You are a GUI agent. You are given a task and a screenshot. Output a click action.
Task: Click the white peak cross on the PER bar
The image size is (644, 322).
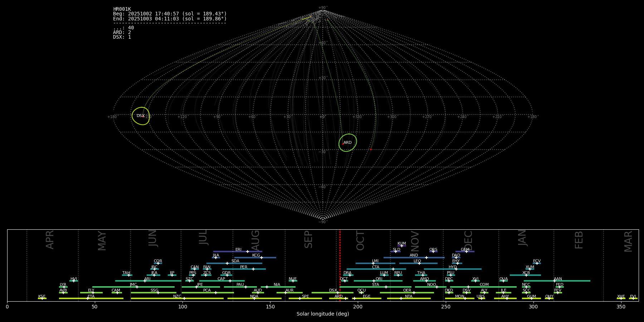[253, 269]
